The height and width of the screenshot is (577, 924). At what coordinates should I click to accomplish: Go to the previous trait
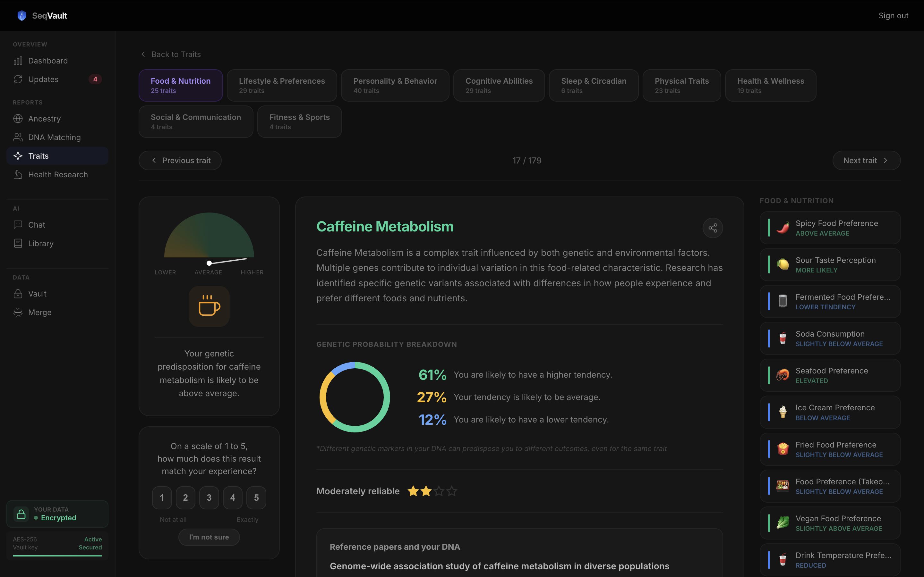click(180, 160)
